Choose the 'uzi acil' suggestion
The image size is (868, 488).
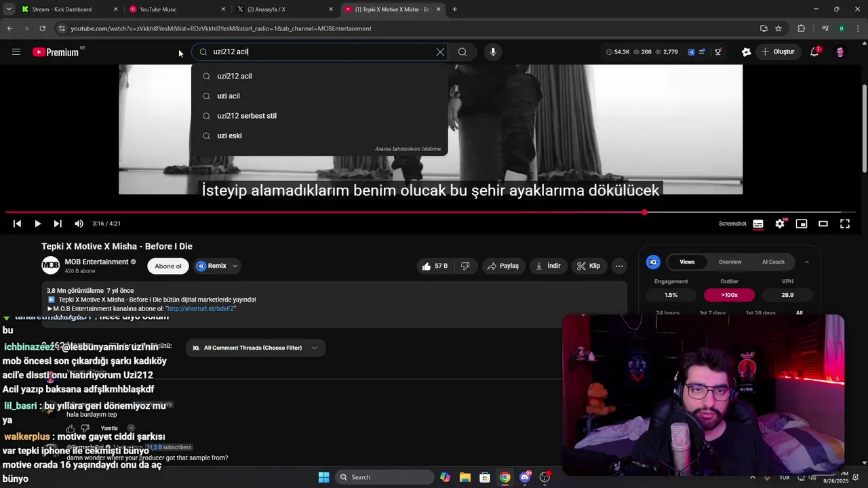(x=319, y=96)
